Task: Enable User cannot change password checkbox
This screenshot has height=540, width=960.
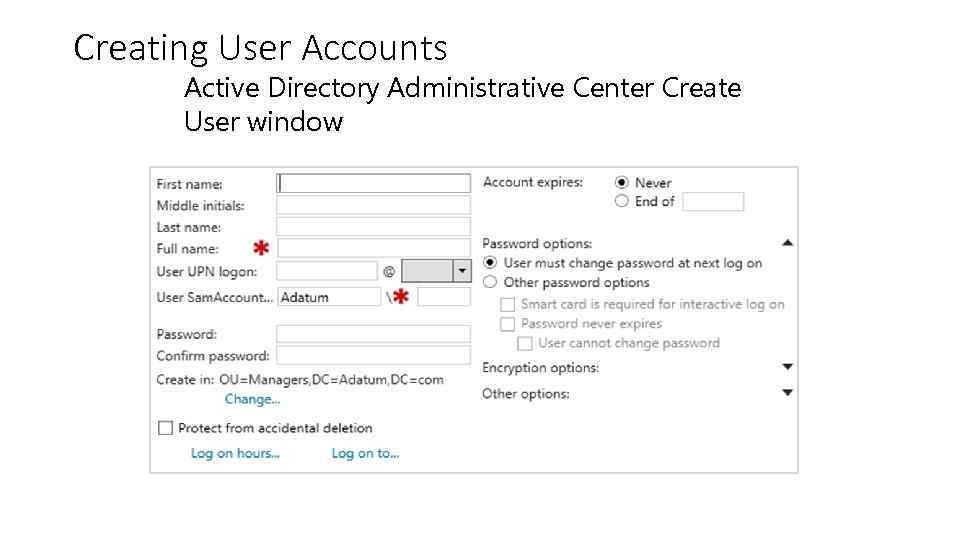Action: 525,343
